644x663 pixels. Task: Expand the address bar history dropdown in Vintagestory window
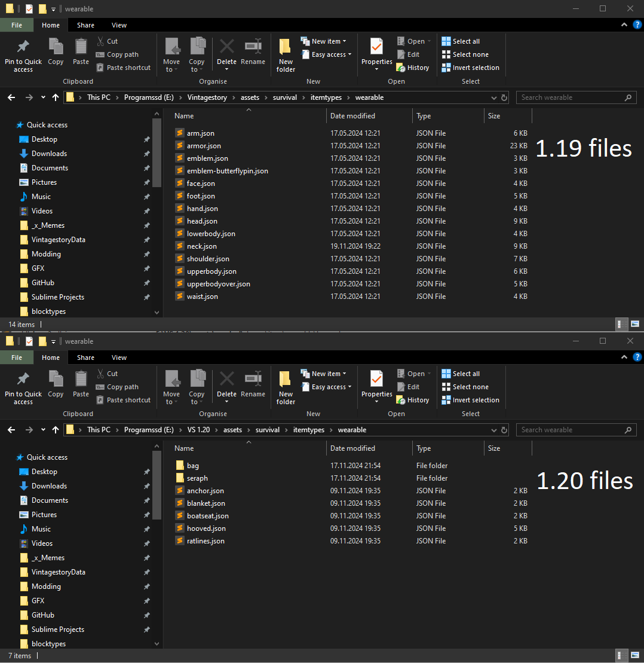[x=494, y=97]
